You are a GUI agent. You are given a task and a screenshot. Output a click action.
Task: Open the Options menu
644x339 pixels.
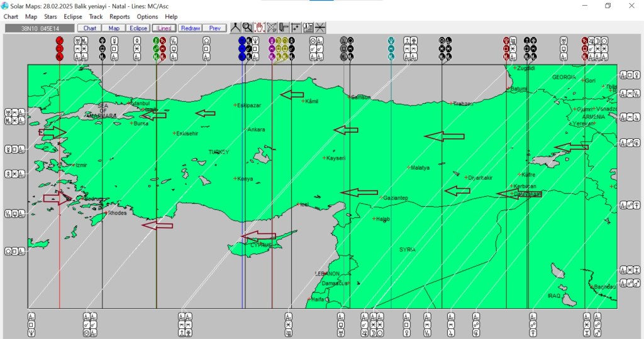click(x=147, y=16)
